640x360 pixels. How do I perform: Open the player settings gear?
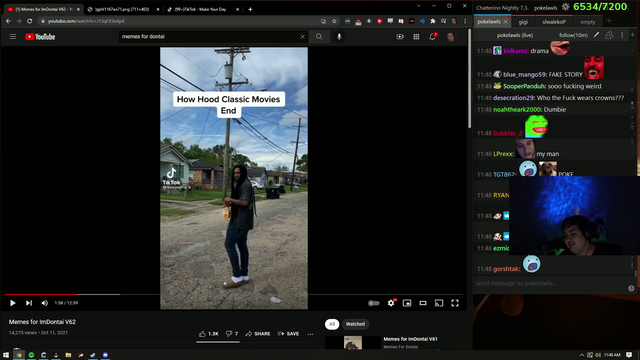pos(391,303)
